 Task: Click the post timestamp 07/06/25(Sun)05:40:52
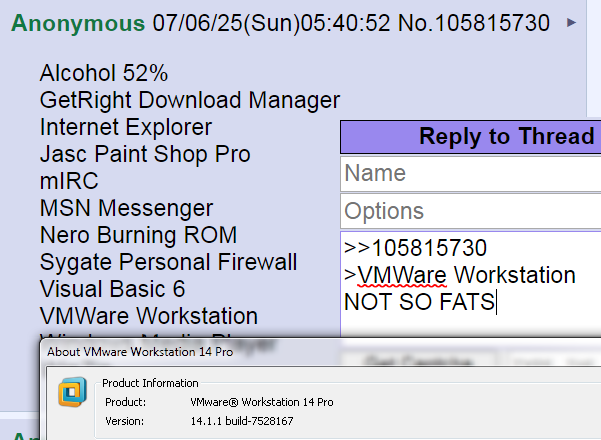pyautogui.click(x=271, y=23)
